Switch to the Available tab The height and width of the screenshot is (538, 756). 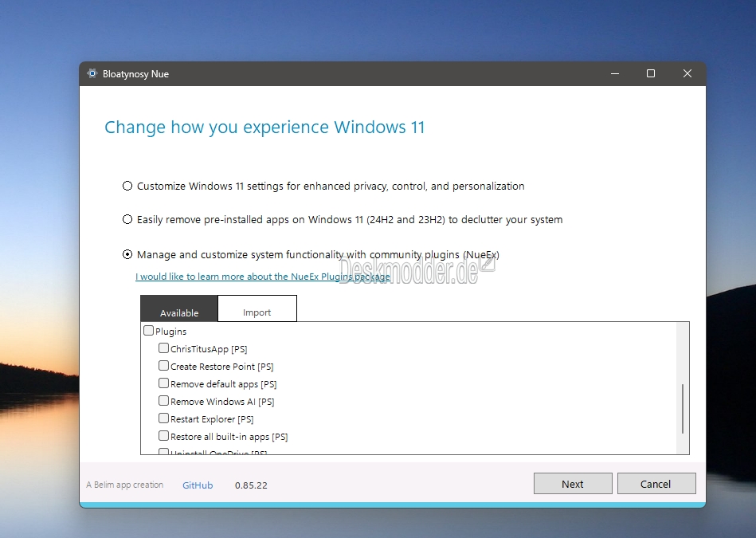pos(179,308)
